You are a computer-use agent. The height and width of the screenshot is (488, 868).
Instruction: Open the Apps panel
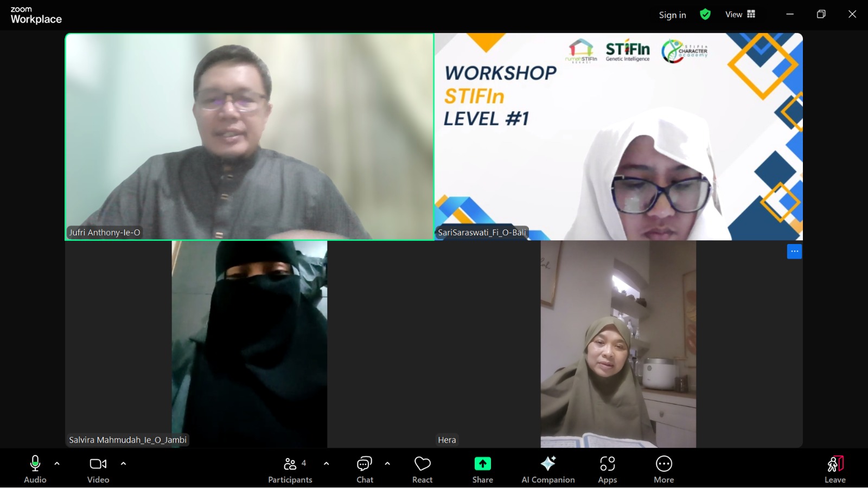(x=608, y=470)
